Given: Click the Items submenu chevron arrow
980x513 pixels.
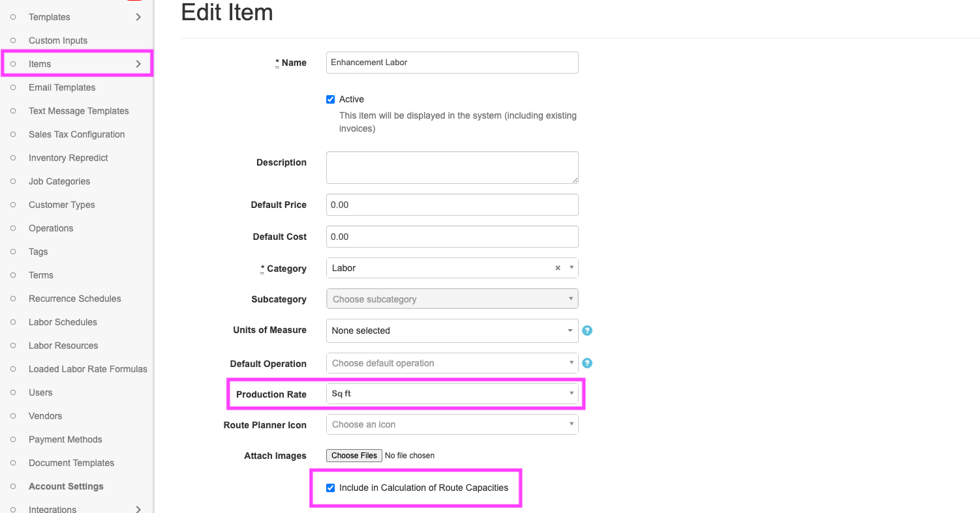Looking at the screenshot, I should pyautogui.click(x=138, y=64).
